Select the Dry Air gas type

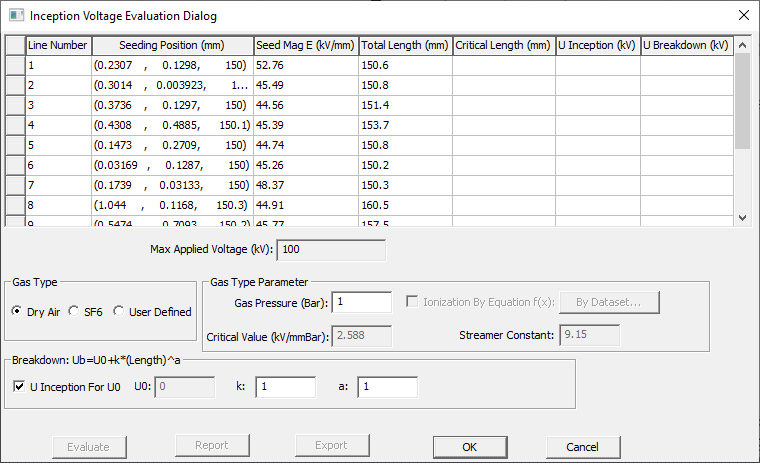[17, 312]
